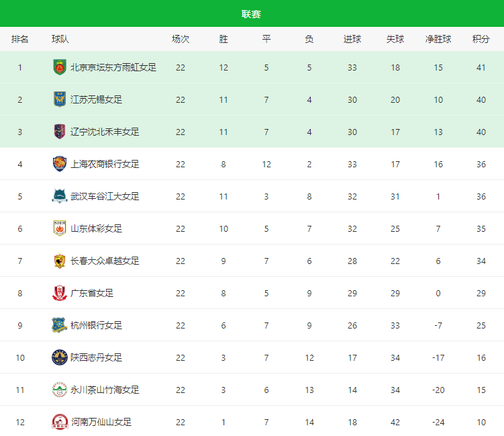Click the 北京京坛东方雨虹女足 team crest icon
Viewport: 504px width, 436px height.
coord(59,67)
